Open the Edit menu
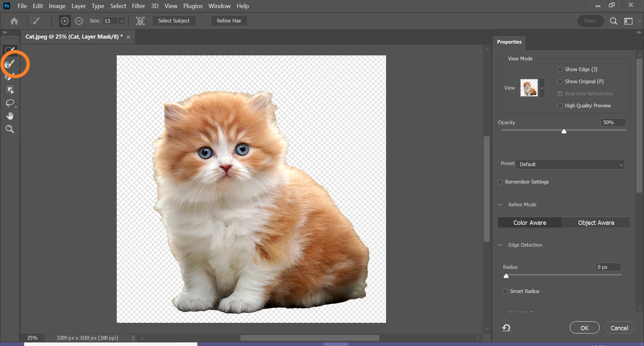644x346 pixels. pos(38,6)
